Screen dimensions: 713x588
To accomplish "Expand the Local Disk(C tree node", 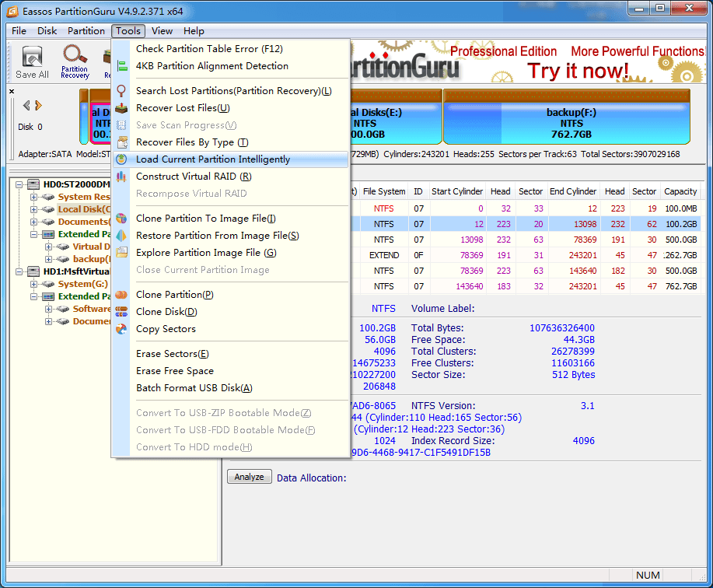I will pyautogui.click(x=33, y=210).
